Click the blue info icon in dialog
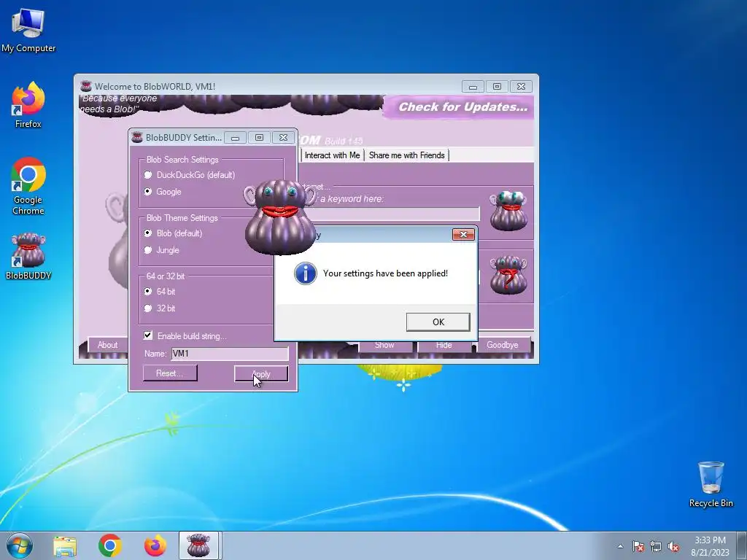 tap(306, 273)
